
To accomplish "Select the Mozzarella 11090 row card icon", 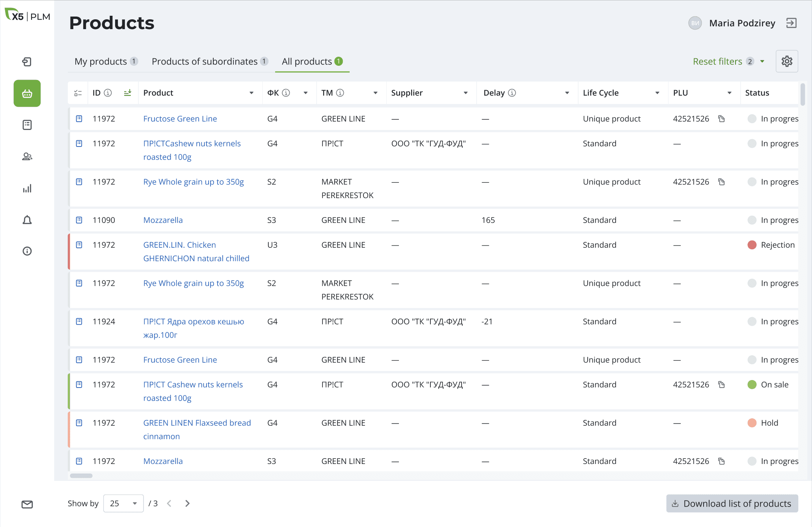I will click(x=79, y=220).
